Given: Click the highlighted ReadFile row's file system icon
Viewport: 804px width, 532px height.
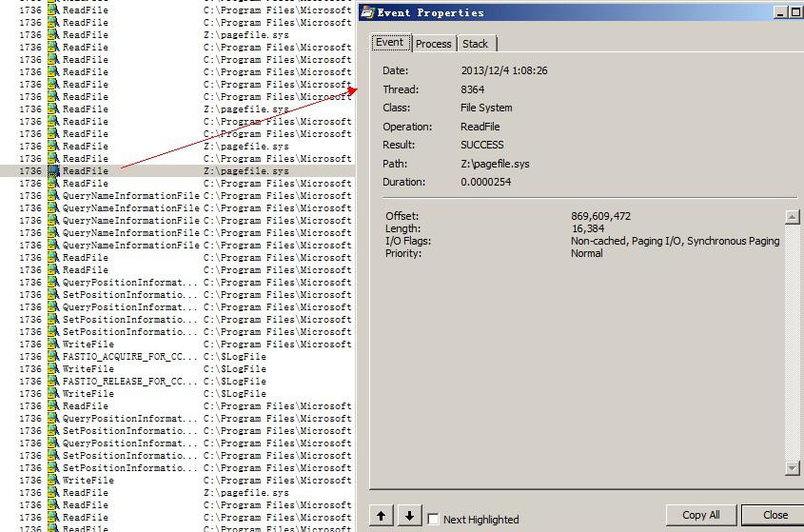Looking at the screenshot, I should (x=53, y=171).
